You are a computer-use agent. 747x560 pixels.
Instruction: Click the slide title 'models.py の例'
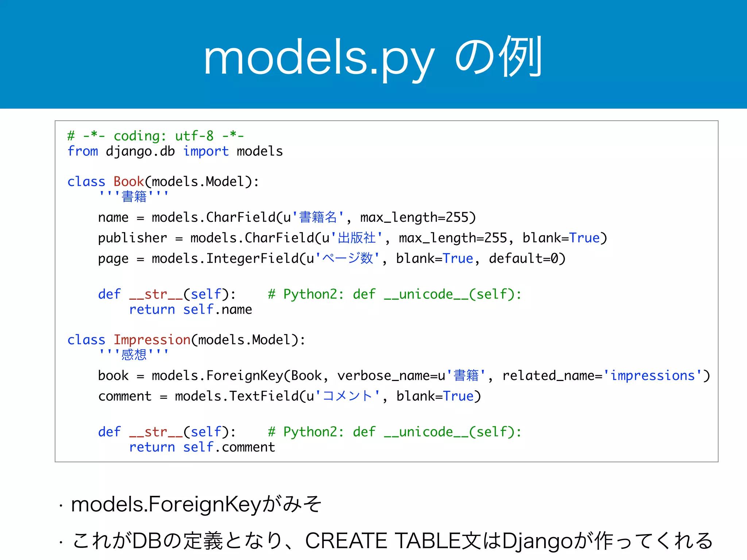point(373,58)
